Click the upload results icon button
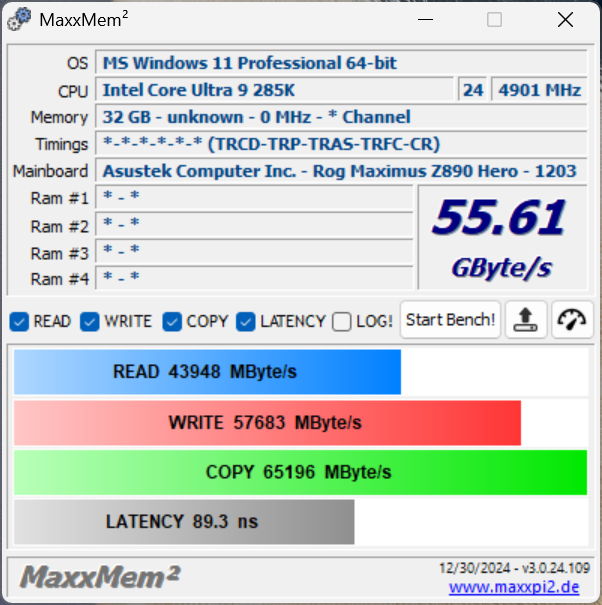Image resolution: width=602 pixels, height=605 pixels. click(x=526, y=320)
